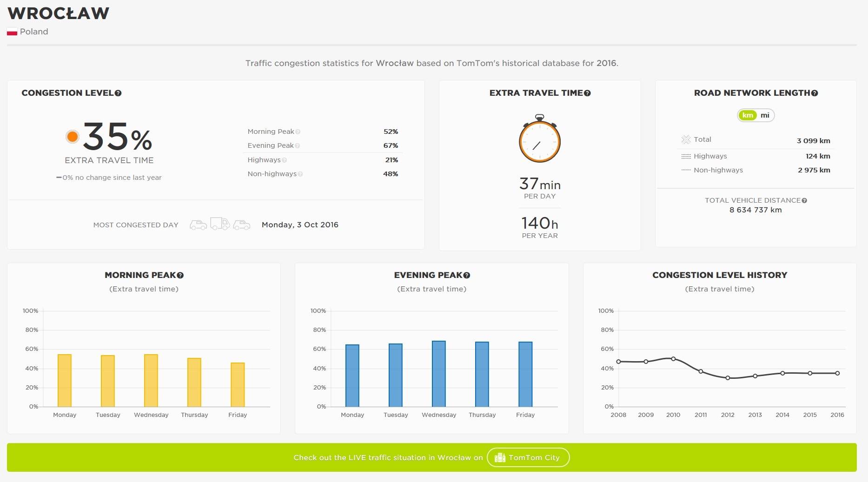Click the Highways 21% value
This screenshot has width=868, height=482.
(x=391, y=160)
